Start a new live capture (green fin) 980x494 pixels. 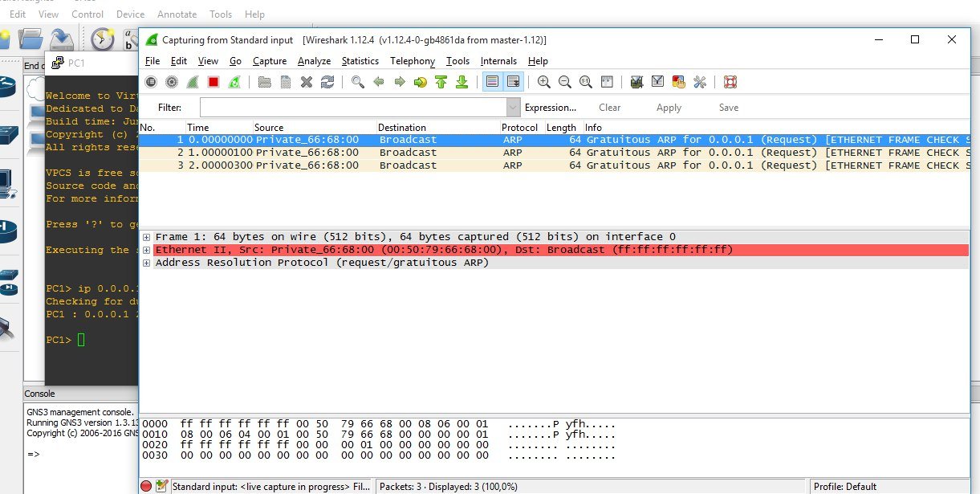[193, 82]
